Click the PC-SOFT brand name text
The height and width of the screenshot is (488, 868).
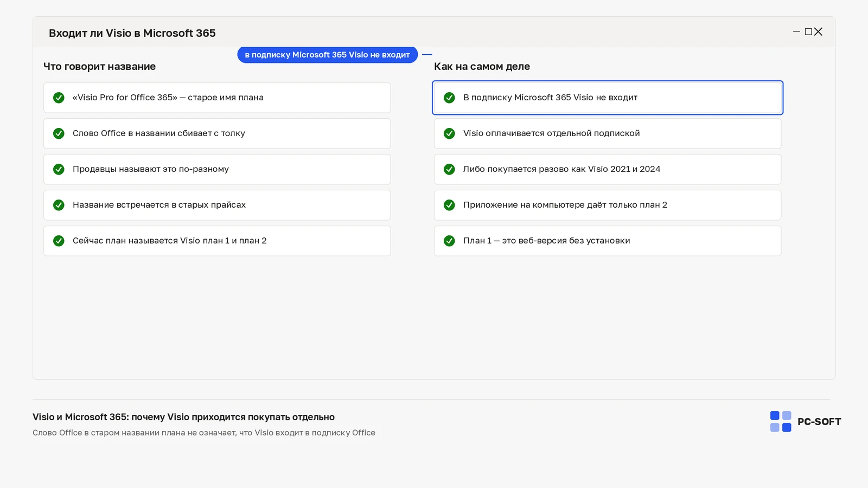click(819, 422)
